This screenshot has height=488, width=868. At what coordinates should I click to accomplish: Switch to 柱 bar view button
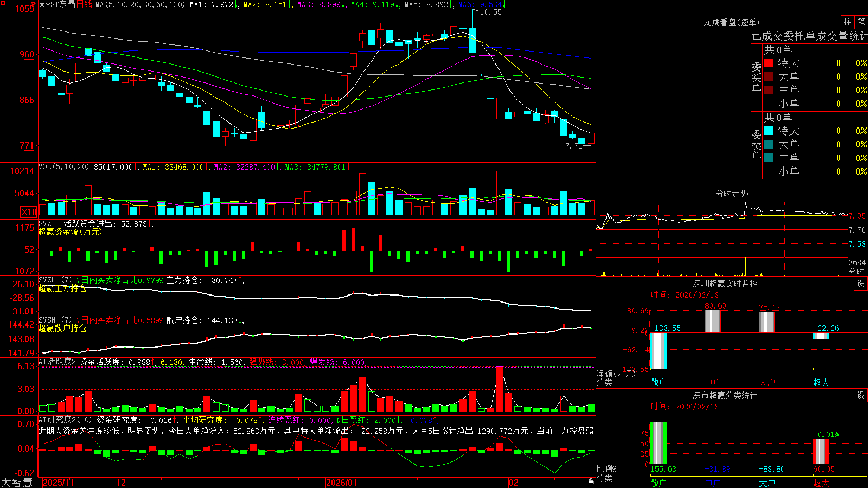click(847, 22)
